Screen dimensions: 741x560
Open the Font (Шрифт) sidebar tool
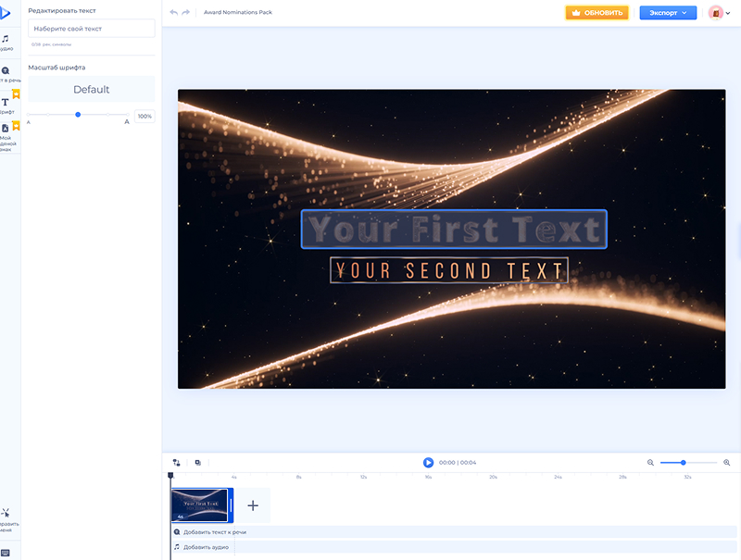tap(6, 105)
